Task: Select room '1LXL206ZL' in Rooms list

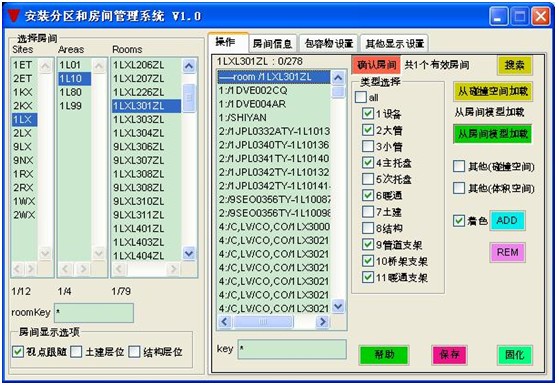Action: [x=146, y=65]
